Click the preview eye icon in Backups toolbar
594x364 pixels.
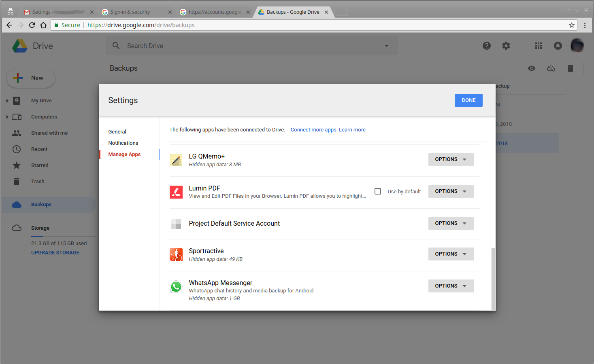tap(532, 68)
